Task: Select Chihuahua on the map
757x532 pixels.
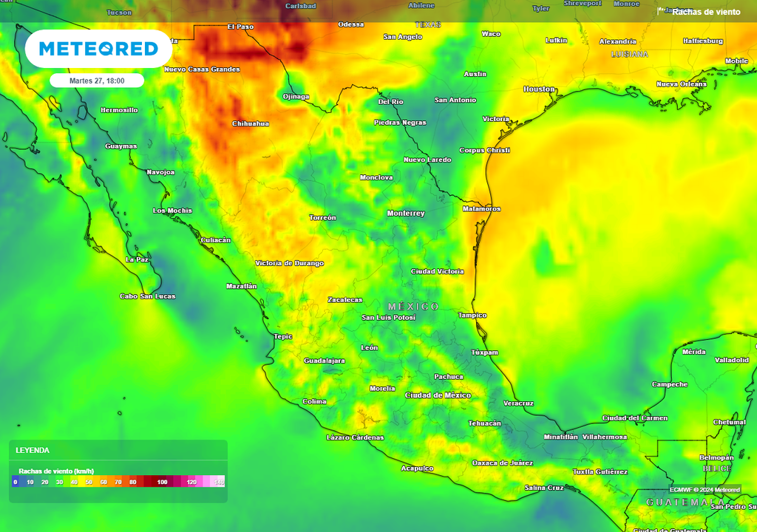Action: coord(251,124)
